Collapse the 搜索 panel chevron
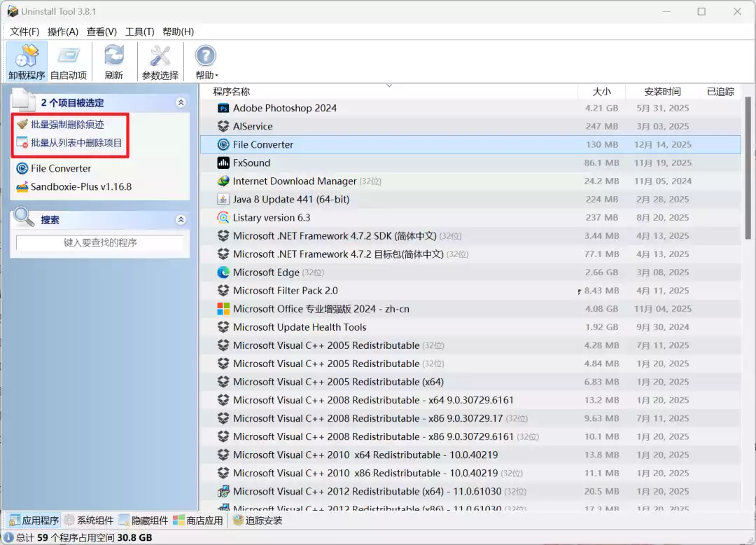This screenshot has width=756, height=545. click(181, 219)
